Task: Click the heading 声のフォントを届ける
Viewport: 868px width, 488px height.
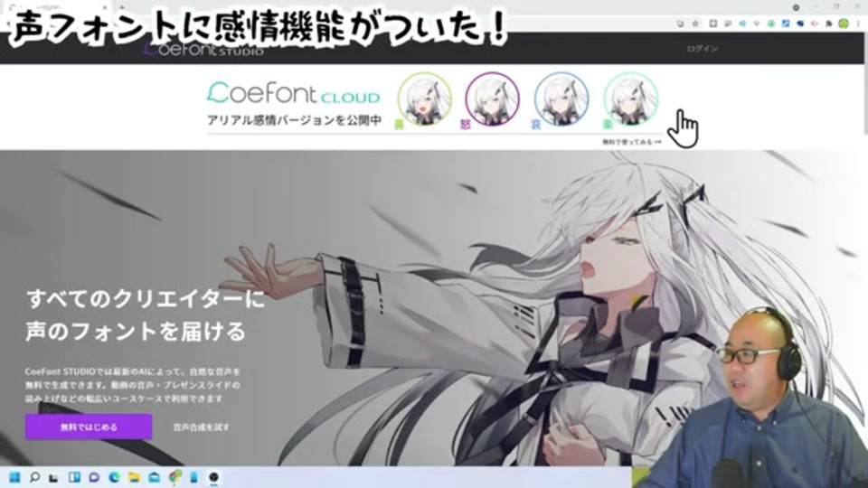Action: tap(136, 331)
